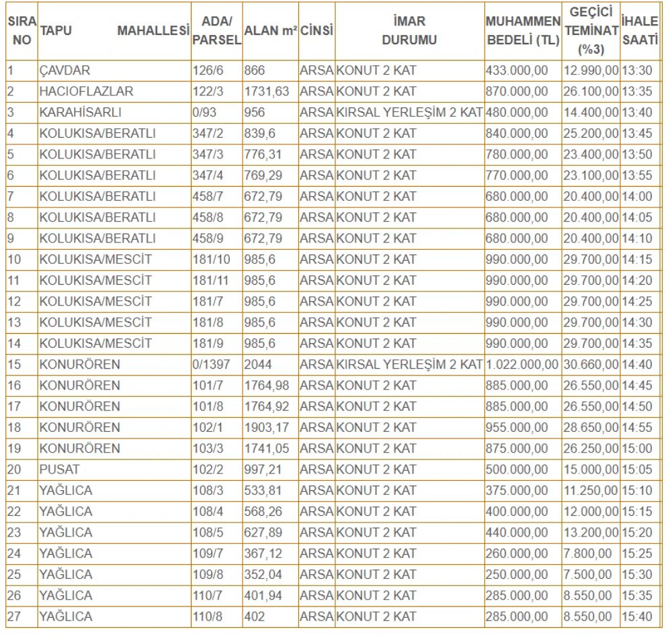This screenshot has width=672, height=638.
Task: Click the guarantee amount 30.660,00
Action: pyautogui.click(x=591, y=365)
